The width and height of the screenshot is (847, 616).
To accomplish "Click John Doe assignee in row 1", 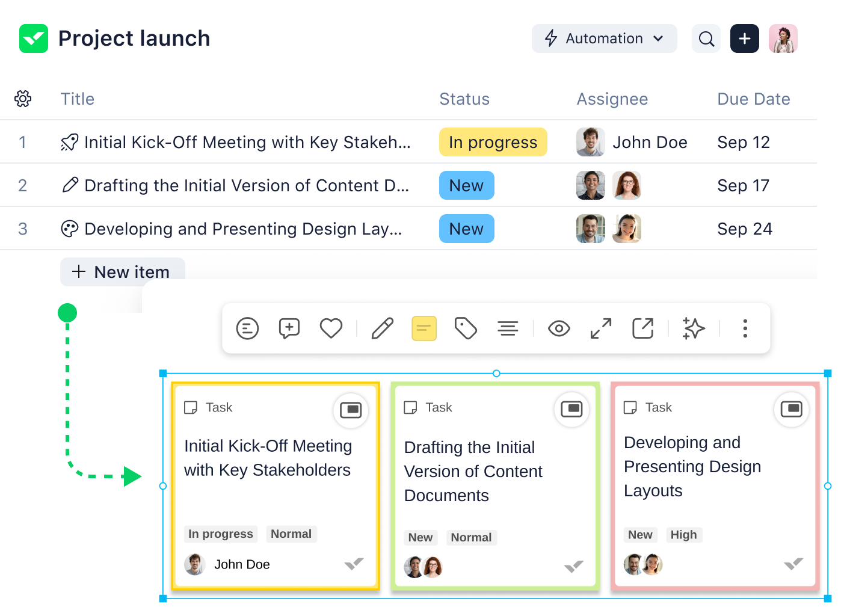I will coord(632,142).
